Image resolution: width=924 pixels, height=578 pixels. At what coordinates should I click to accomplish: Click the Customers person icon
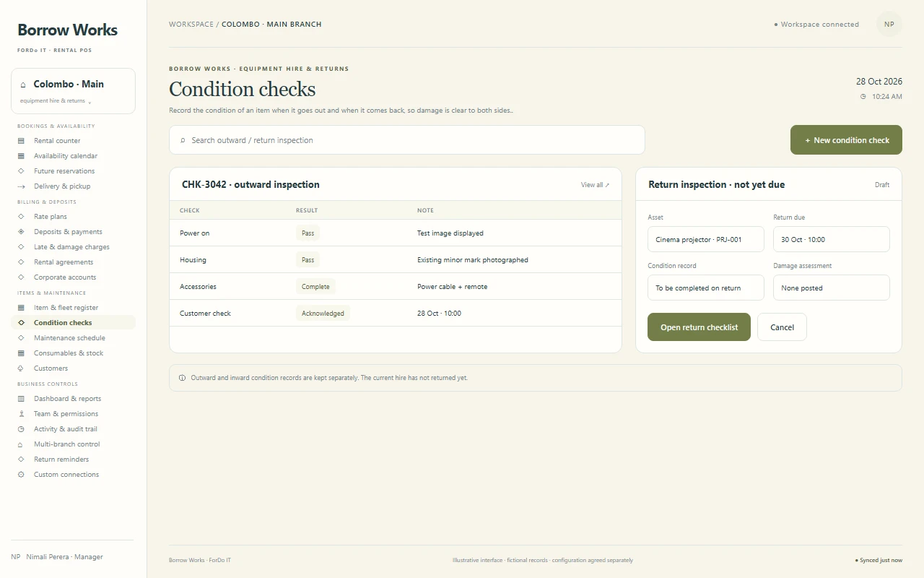[21, 368]
